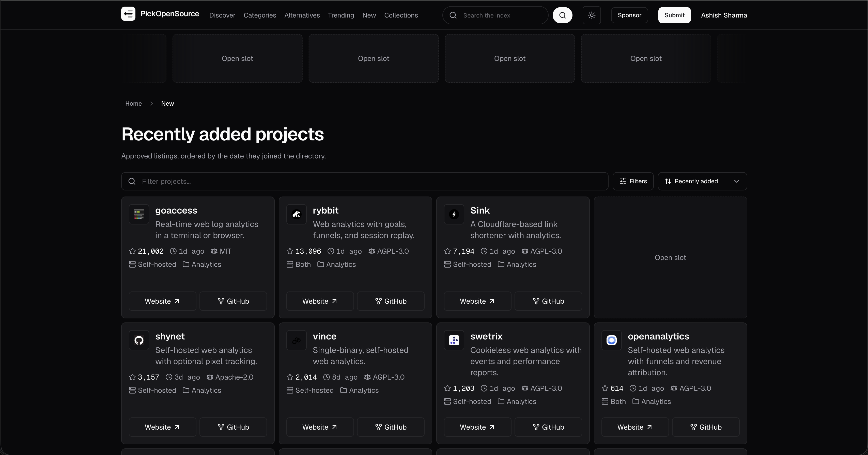The image size is (868, 455).
Task: Click the shynet Website button
Action: click(x=162, y=427)
